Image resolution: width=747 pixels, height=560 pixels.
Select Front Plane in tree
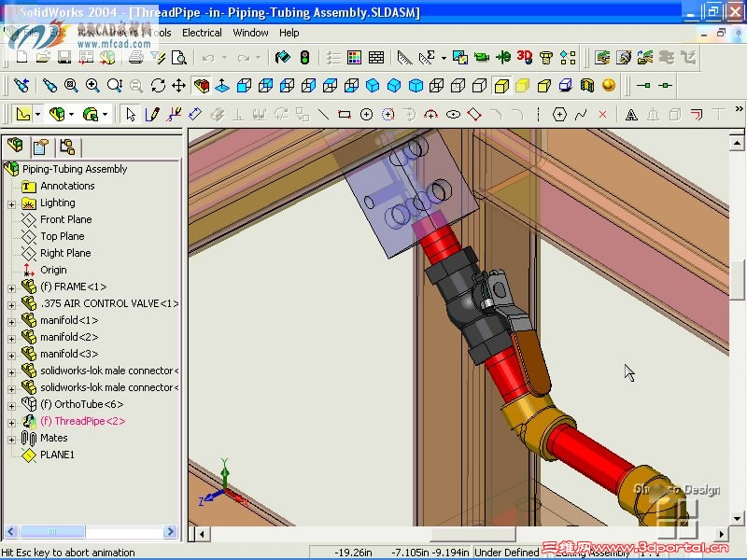(65, 219)
